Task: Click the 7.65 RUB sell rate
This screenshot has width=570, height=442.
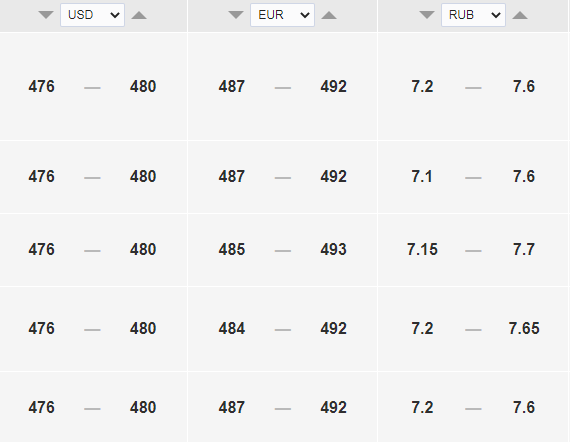Action: click(524, 329)
